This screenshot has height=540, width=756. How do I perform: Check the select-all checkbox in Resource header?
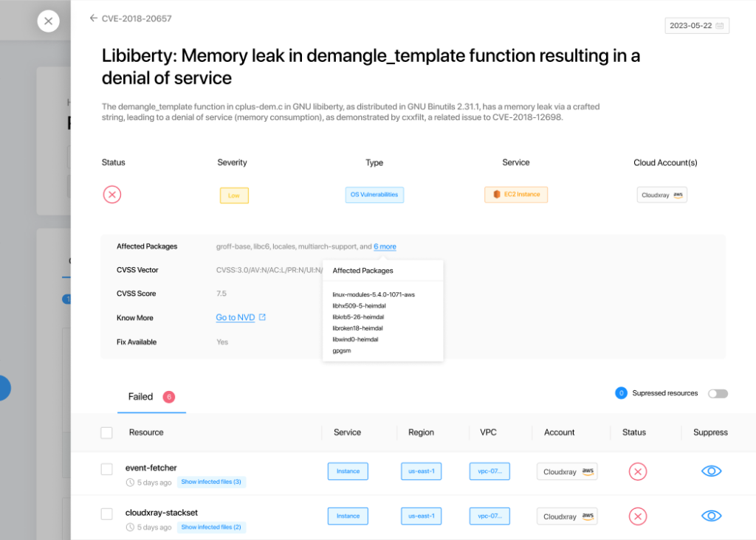pyautogui.click(x=107, y=432)
